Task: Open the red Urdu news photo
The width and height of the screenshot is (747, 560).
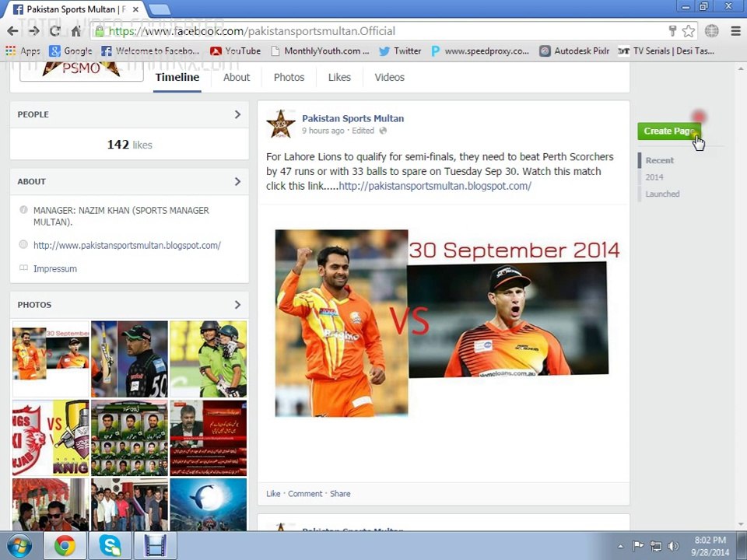Action: pyautogui.click(x=209, y=438)
